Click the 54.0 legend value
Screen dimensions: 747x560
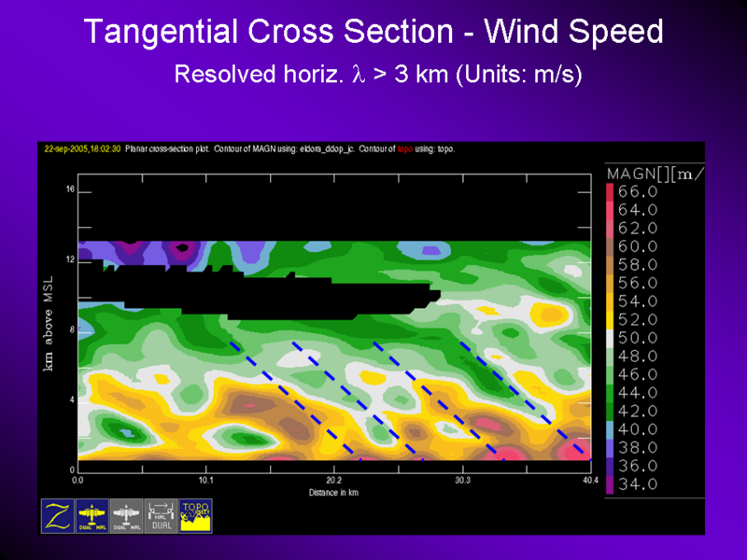(638, 301)
